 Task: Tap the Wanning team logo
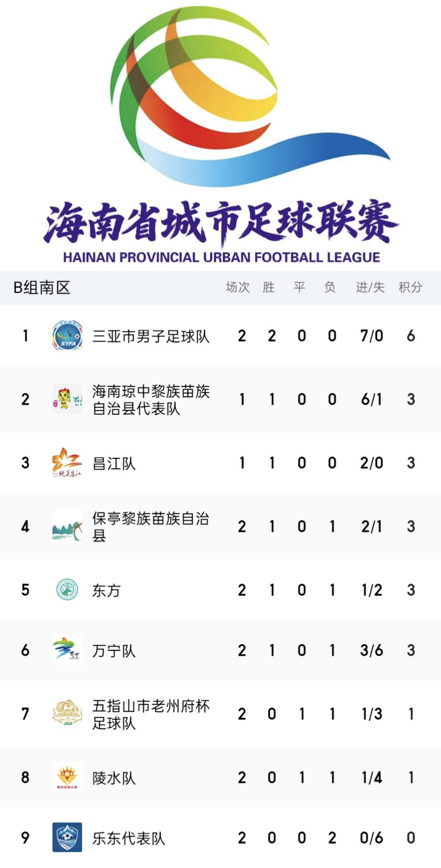tap(67, 650)
